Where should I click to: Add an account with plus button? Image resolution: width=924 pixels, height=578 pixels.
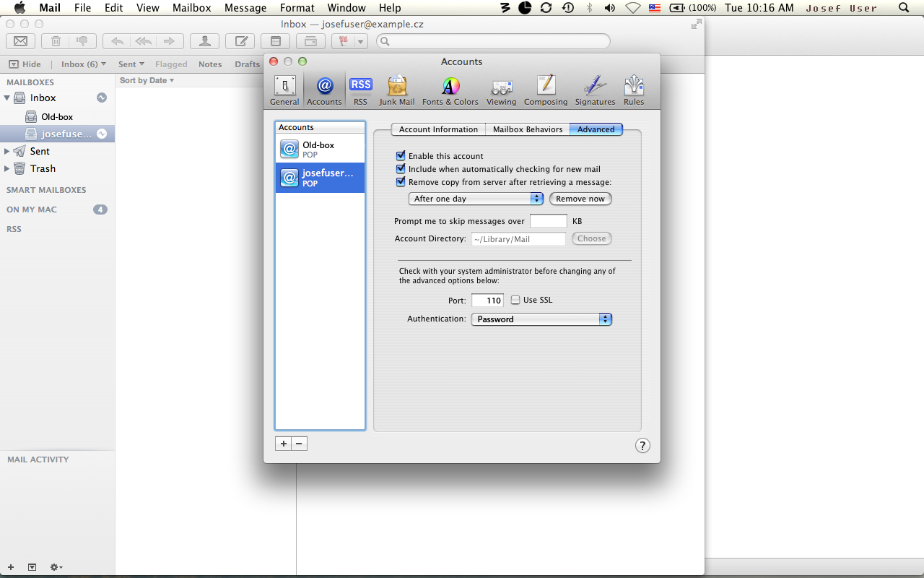284,444
